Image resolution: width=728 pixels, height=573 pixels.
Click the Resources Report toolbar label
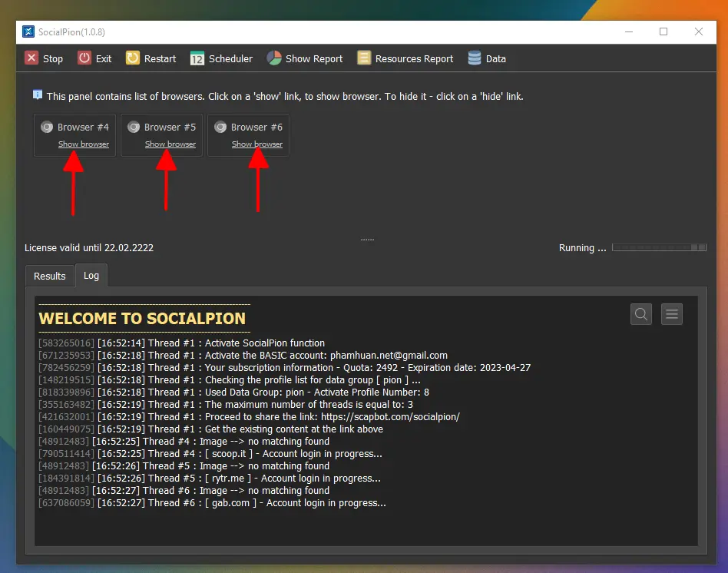point(414,59)
